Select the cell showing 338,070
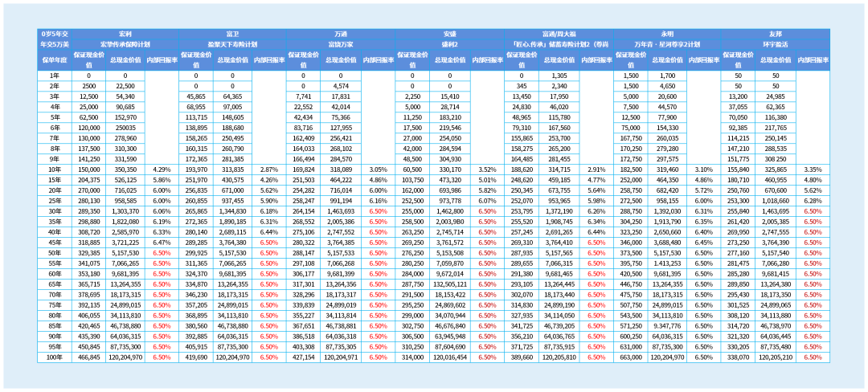Screen dimensions: 868x392 click(x=738, y=357)
